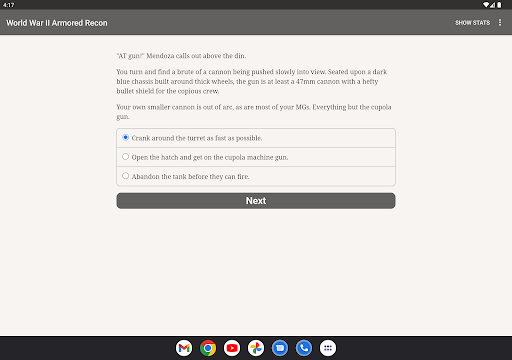Open the three-dot overflow menu
The width and height of the screenshot is (512, 360).
[x=500, y=23]
